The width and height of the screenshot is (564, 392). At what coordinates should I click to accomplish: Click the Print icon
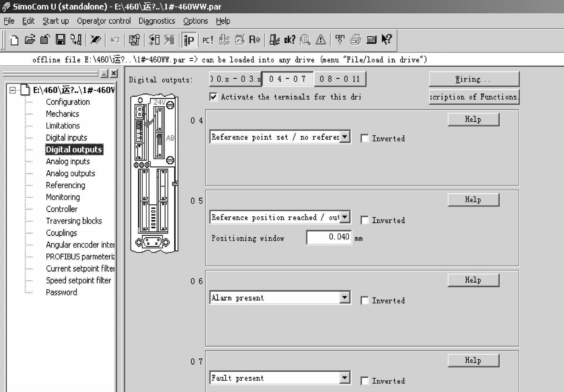(356, 40)
